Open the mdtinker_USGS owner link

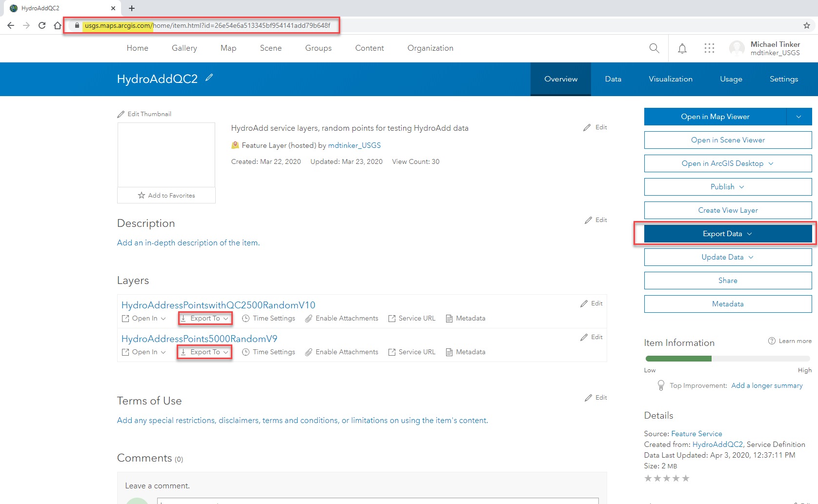pyautogui.click(x=354, y=145)
